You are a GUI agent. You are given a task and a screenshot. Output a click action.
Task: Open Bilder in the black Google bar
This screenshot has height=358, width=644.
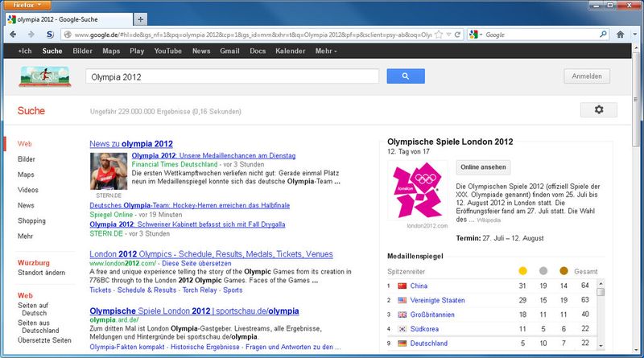pos(83,51)
